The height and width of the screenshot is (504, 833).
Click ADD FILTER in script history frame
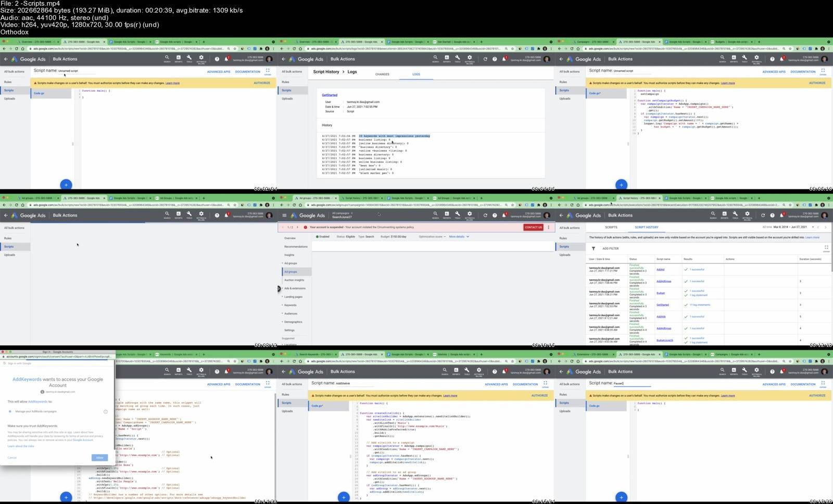[610, 248]
